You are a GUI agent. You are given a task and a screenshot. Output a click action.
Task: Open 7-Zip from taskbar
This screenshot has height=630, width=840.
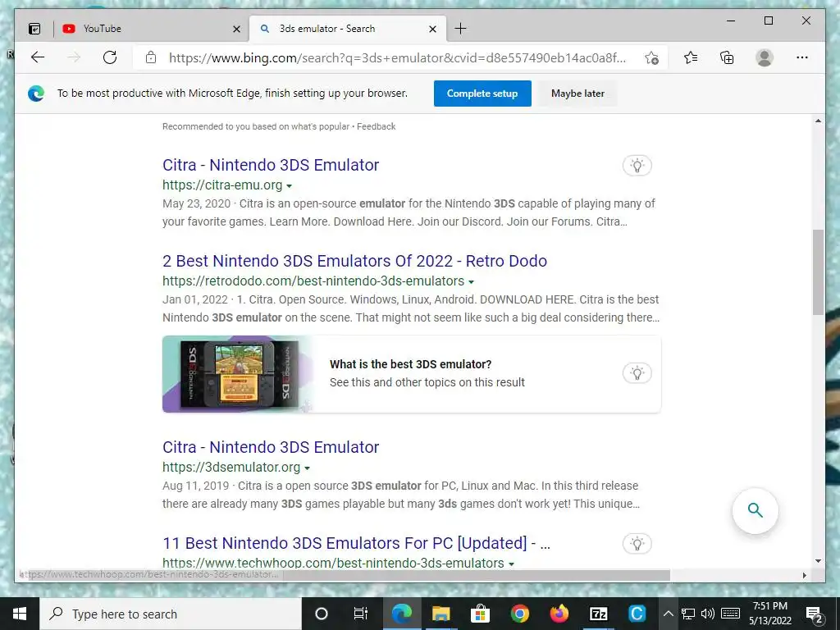[x=598, y=614]
